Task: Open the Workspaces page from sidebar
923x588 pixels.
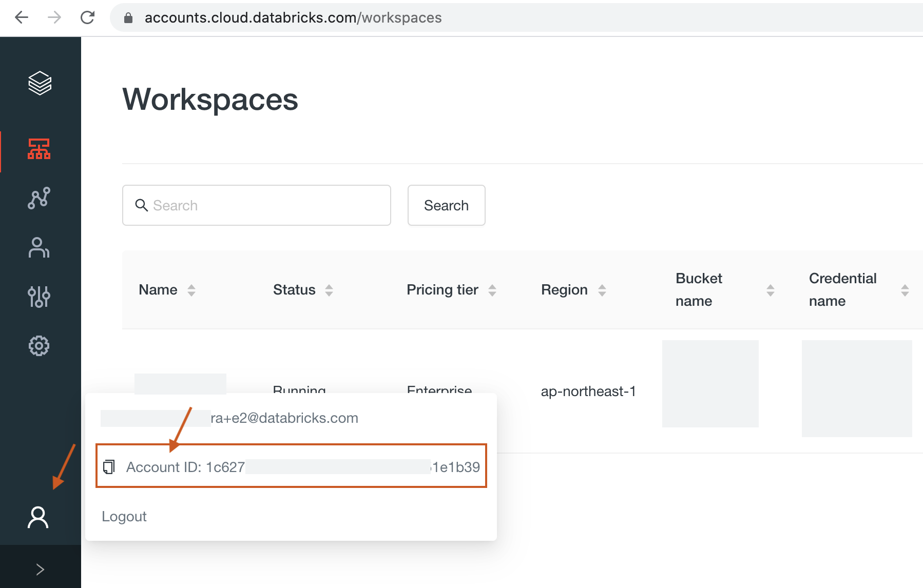Action: [x=40, y=150]
